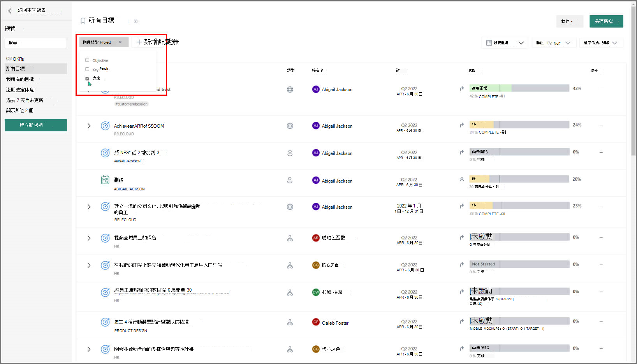The width and height of the screenshot is (637, 364).
Task: Click 顯示其他 2 個 link
Action: click(19, 110)
